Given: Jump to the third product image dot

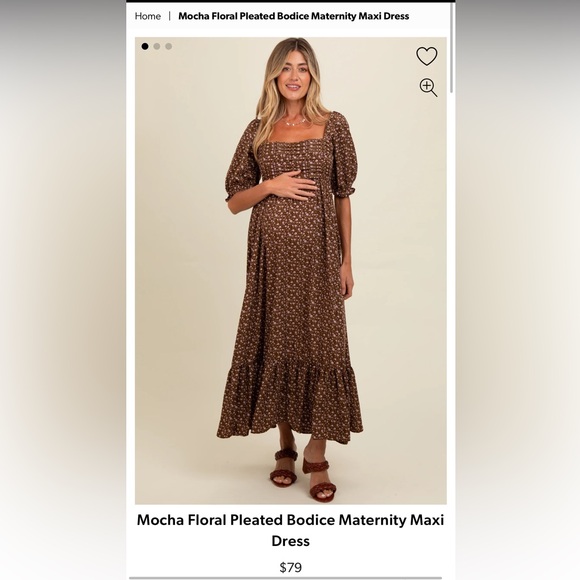Looking at the screenshot, I should (x=169, y=46).
